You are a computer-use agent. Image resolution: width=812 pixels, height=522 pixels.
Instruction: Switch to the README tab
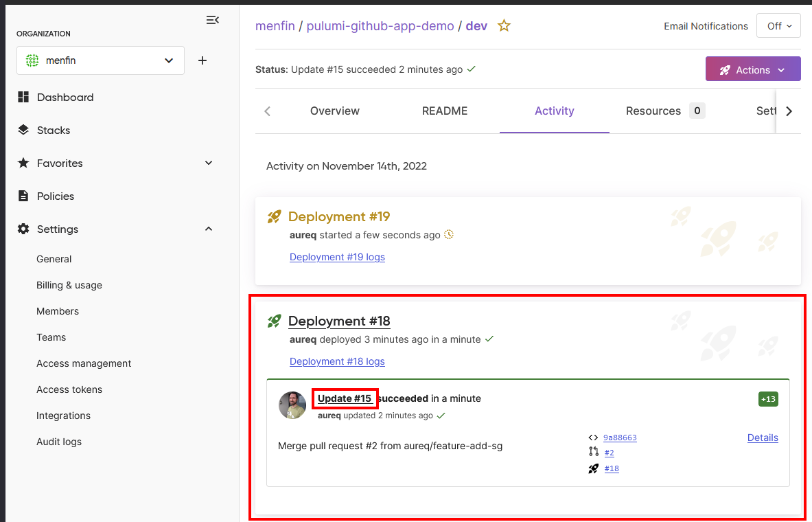pyautogui.click(x=445, y=111)
